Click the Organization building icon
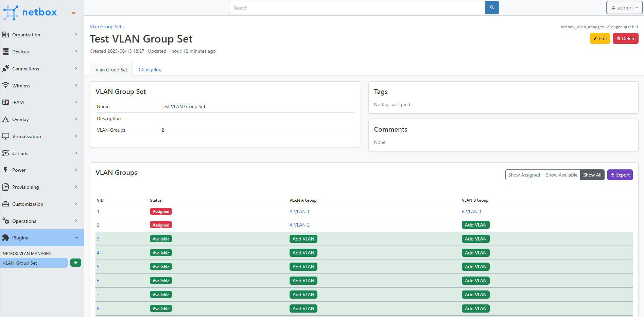644x317 pixels. (5, 35)
